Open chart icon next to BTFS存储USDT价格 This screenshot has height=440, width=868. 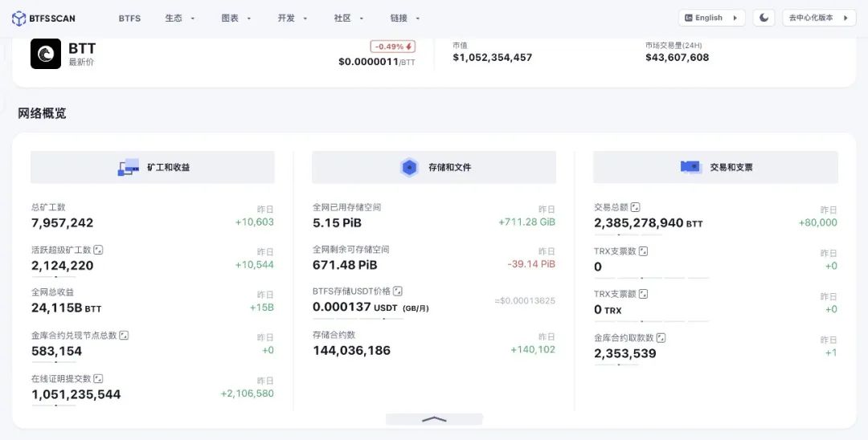tap(398, 291)
